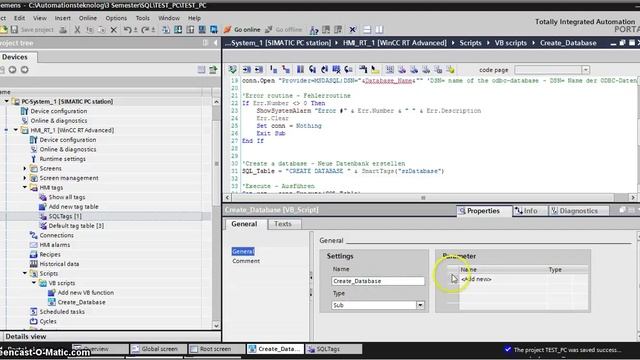The width and height of the screenshot is (640, 360).
Task: Click the Download to device icon
Action: coord(178,29)
